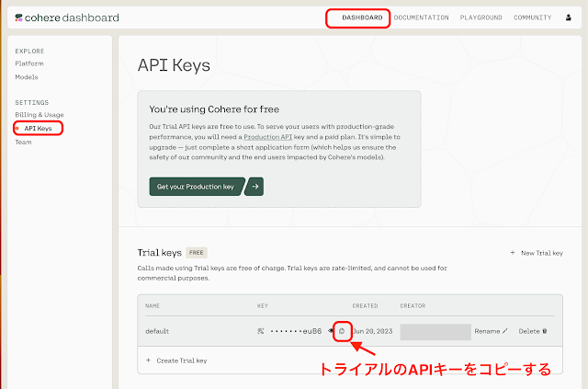Click the CREATOR column header
The width and height of the screenshot is (588, 389).
click(413, 306)
